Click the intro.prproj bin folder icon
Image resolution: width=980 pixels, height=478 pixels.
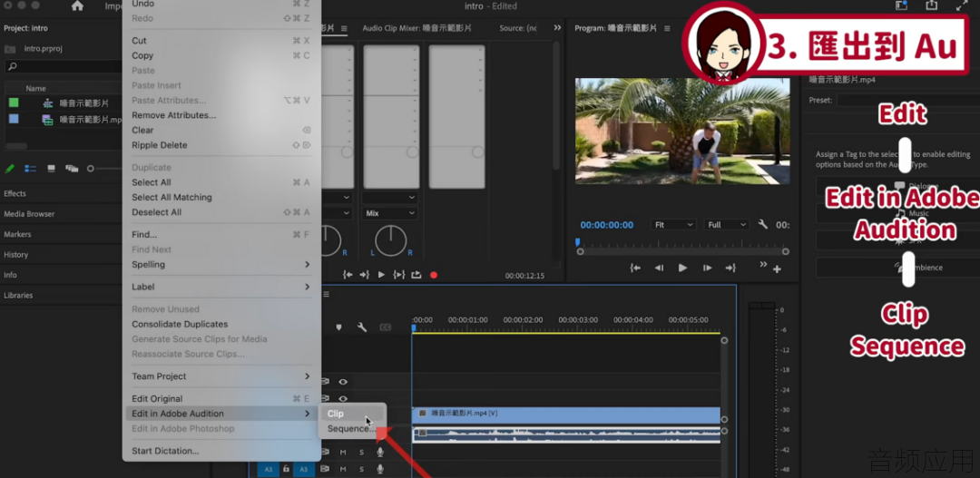coord(10,49)
